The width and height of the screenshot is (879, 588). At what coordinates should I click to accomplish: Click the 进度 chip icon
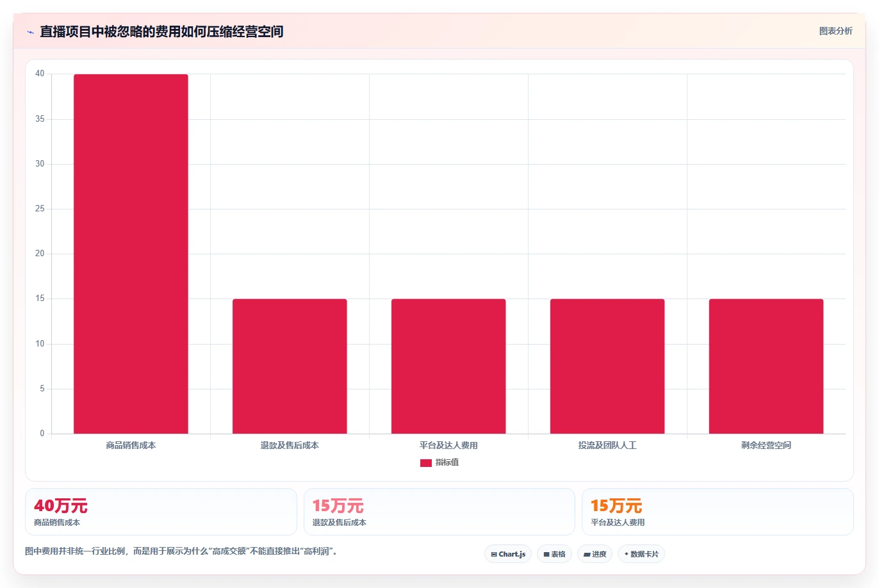click(x=587, y=554)
